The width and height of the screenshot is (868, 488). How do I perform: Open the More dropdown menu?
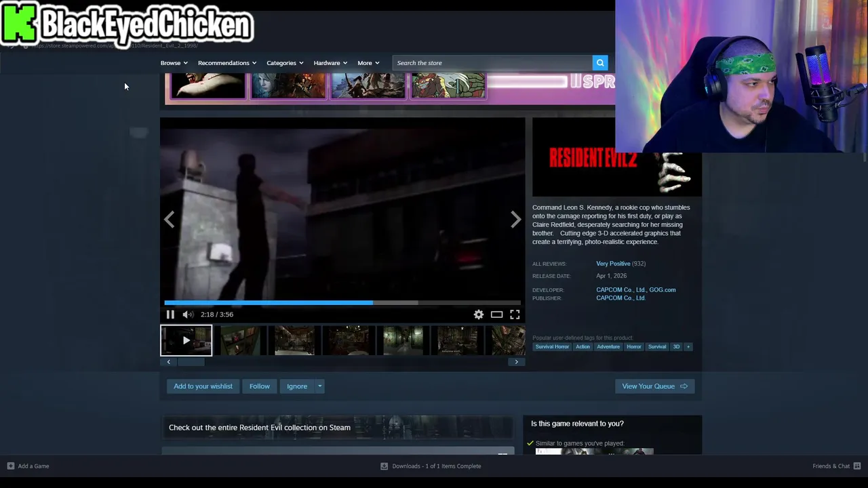368,63
